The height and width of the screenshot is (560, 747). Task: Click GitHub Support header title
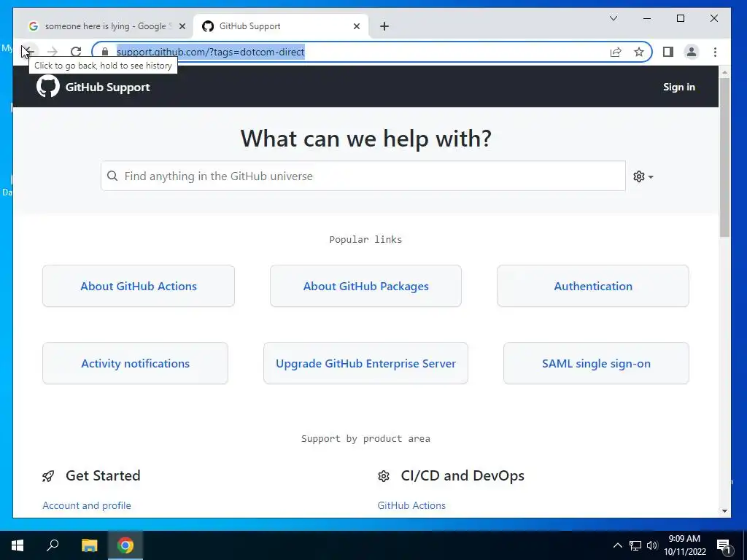[x=108, y=87]
